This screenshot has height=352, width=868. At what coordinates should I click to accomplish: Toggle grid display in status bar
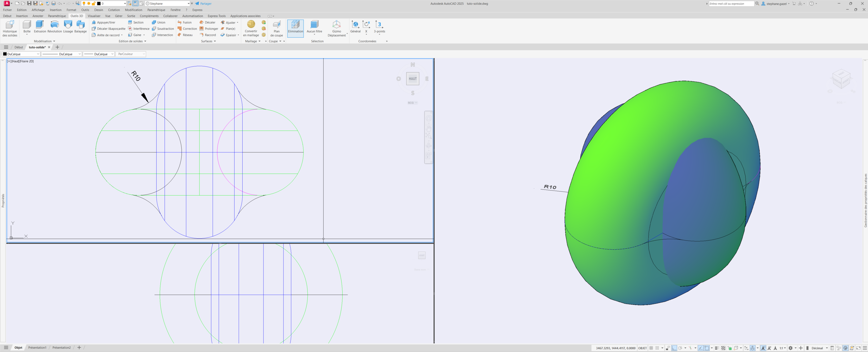click(651, 348)
